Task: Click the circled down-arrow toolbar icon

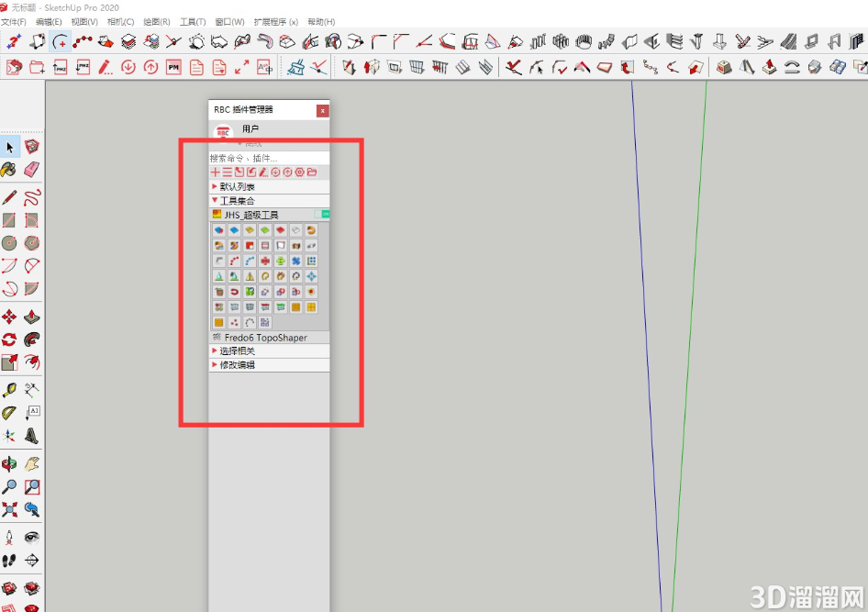Action: (x=128, y=68)
